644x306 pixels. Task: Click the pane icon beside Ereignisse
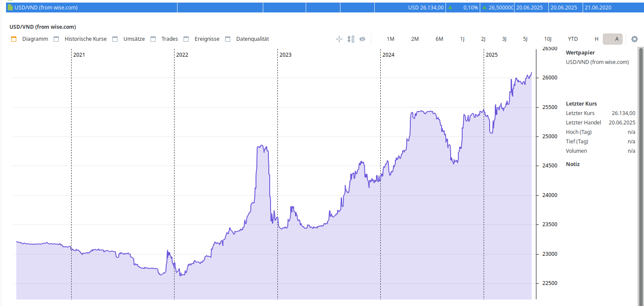coord(186,39)
